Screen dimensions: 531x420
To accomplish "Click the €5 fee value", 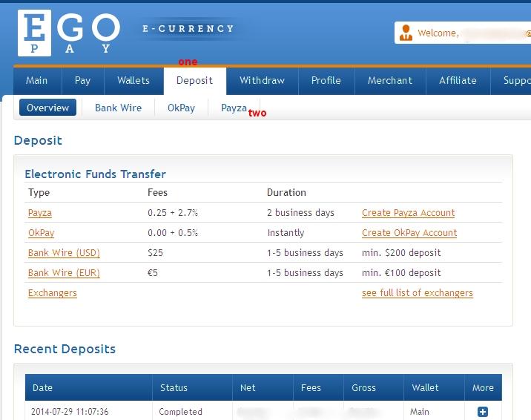I will (153, 273).
